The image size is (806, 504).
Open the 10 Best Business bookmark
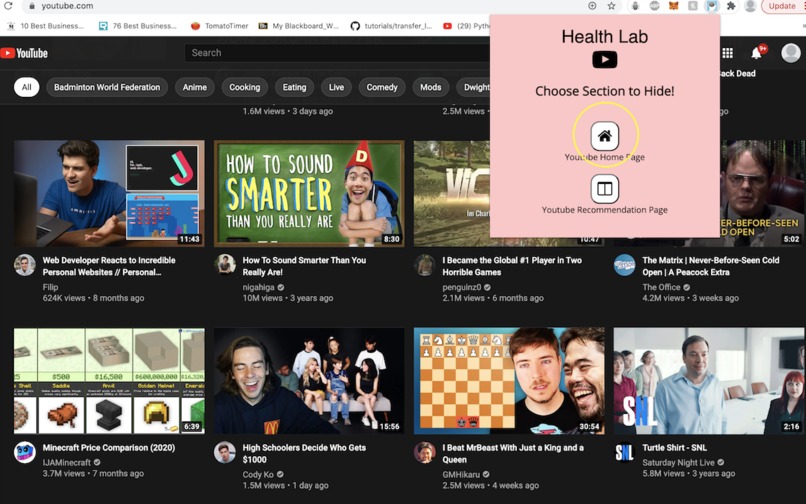click(x=46, y=26)
